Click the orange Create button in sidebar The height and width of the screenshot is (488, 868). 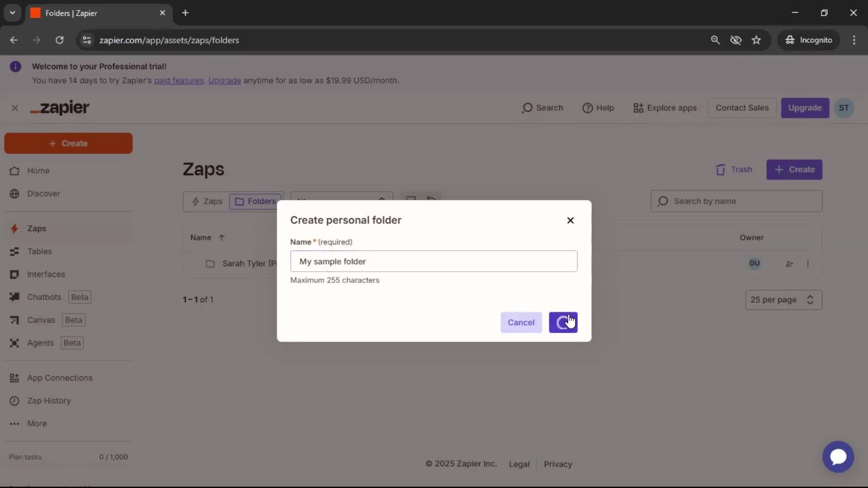(x=68, y=143)
